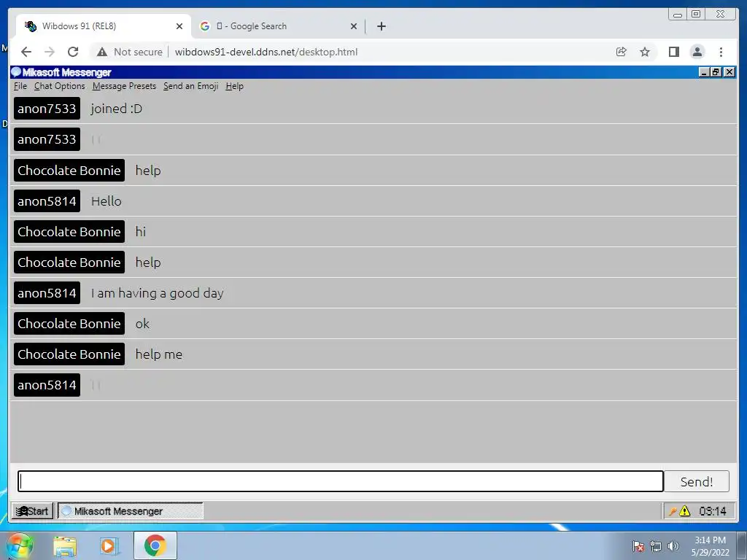Click 'I am having a good day' message
Viewport: 747px width, 560px height.
pyautogui.click(x=158, y=293)
